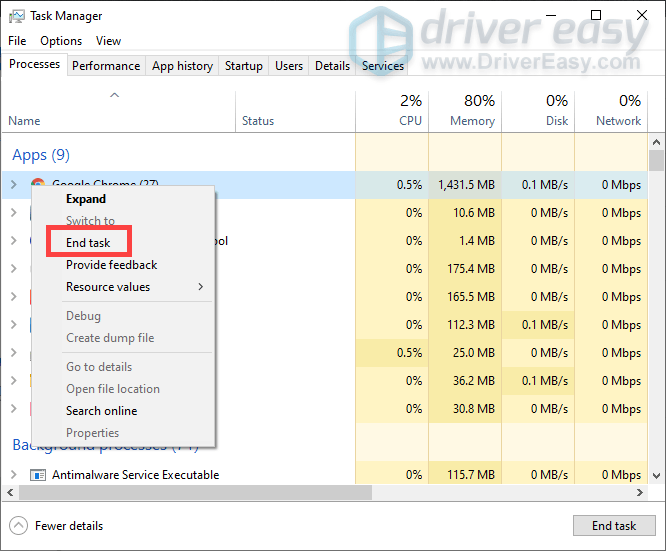Expand the app row using 25.0 MB

[x=14, y=353]
